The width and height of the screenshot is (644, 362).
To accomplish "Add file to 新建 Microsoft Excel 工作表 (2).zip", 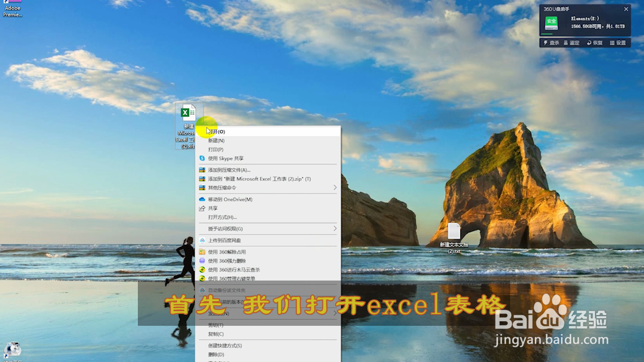I will pyautogui.click(x=268, y=179).
